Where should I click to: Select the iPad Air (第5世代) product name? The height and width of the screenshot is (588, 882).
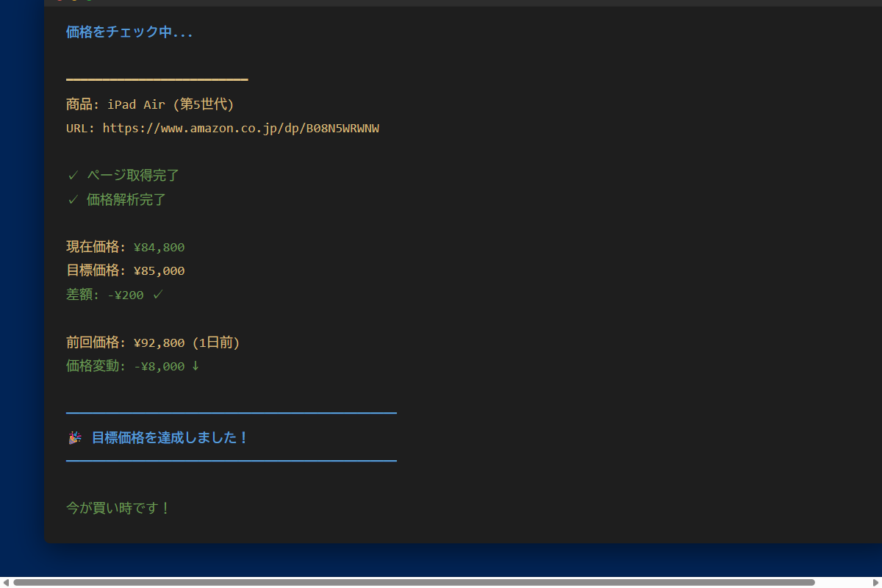171,104
